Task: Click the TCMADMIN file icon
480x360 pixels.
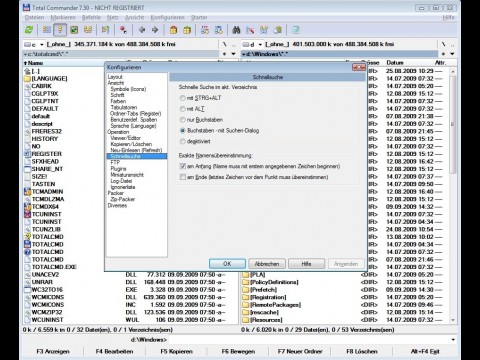Action: (27, 191)
